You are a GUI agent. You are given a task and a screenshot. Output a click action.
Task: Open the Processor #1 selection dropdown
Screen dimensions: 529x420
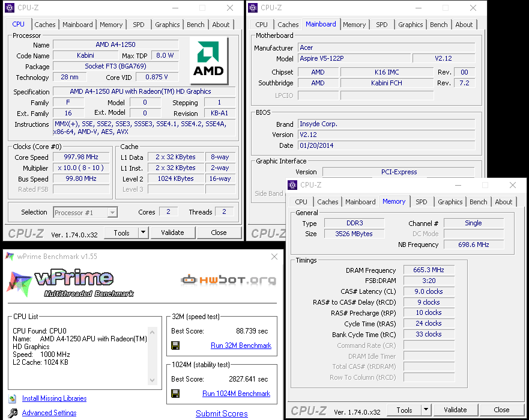[112, 213]
